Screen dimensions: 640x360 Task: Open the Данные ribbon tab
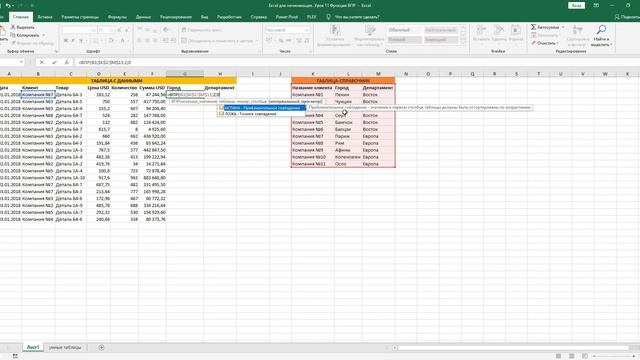[143, 17]
